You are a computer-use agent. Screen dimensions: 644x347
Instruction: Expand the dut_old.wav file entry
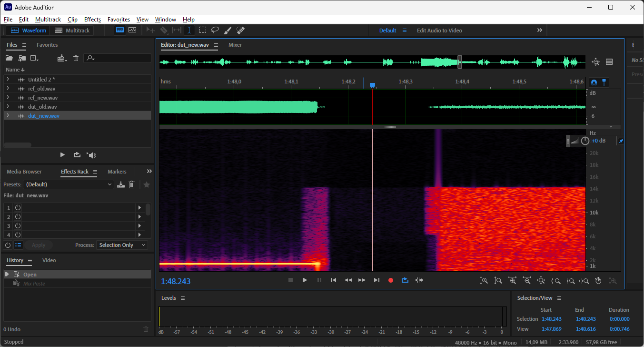(8, 107)
